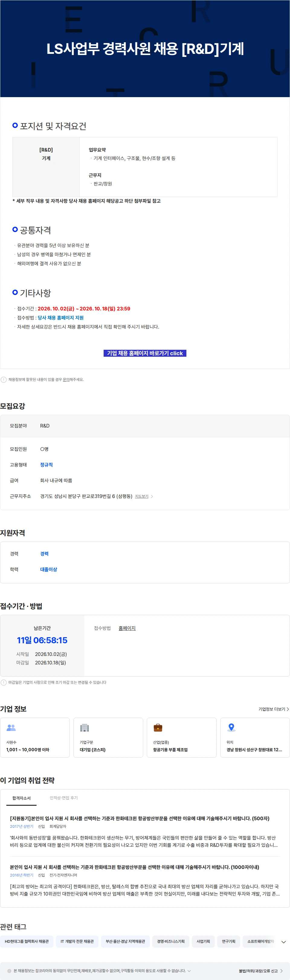Click the 기업 채용 홈페이지 바로가기 click button
Viewport: 290px width, 980px height.
(145, 353)
